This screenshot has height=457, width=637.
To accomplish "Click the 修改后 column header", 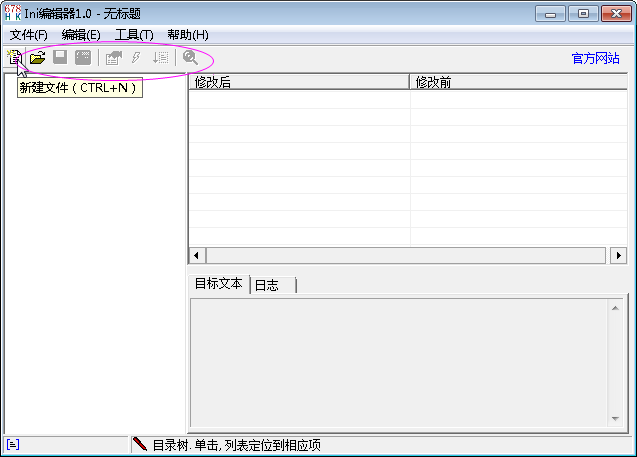I will pos(298,82).
